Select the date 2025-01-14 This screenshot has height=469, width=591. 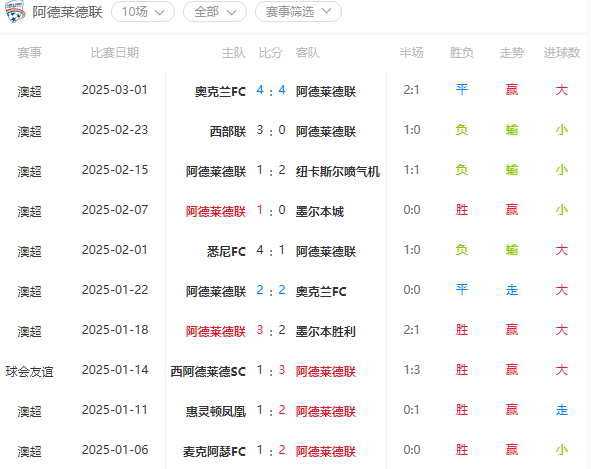pos(115,370)
